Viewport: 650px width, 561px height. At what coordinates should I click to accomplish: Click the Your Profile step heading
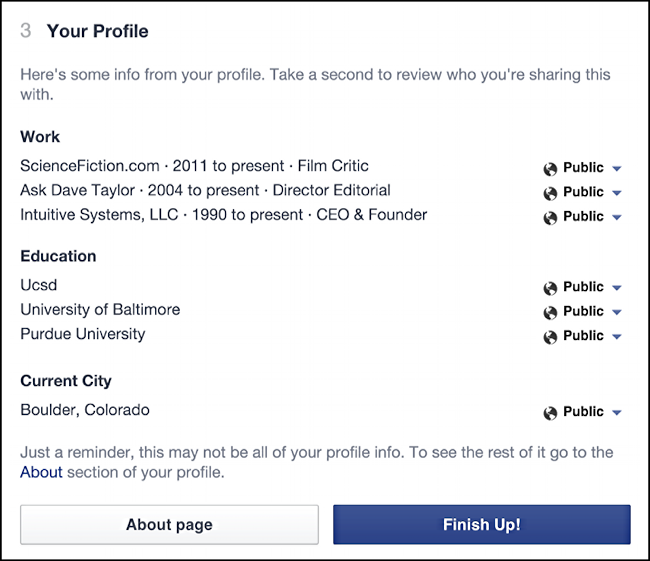97,31
